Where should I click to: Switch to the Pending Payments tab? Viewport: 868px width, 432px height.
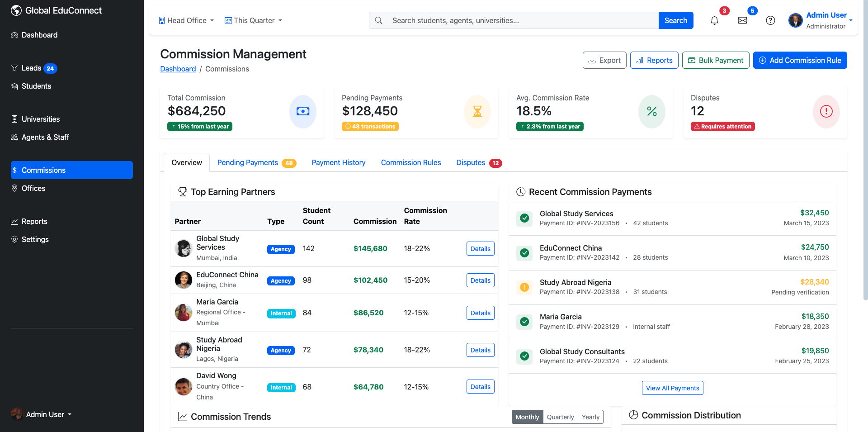pos(248,162)
